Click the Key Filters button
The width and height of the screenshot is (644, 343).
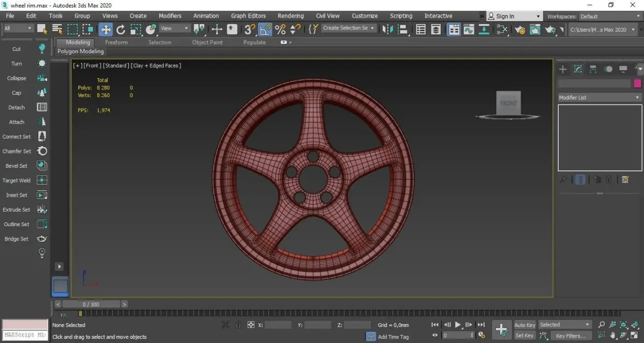570,336
